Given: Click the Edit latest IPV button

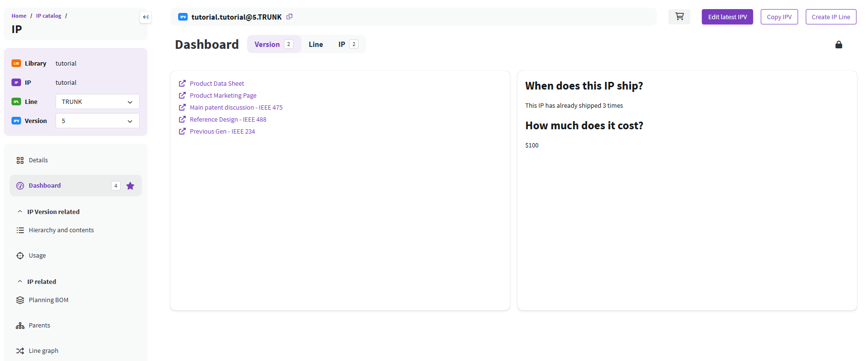Looking at the screenshot, I should (x=727, y=17).
